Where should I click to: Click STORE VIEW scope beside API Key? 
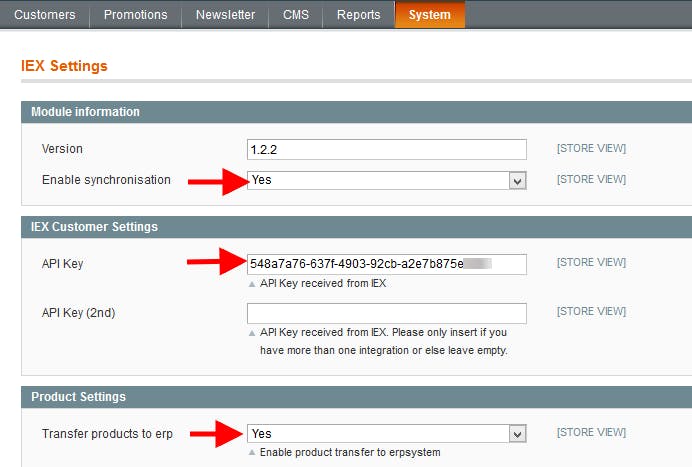coord(591,262)
